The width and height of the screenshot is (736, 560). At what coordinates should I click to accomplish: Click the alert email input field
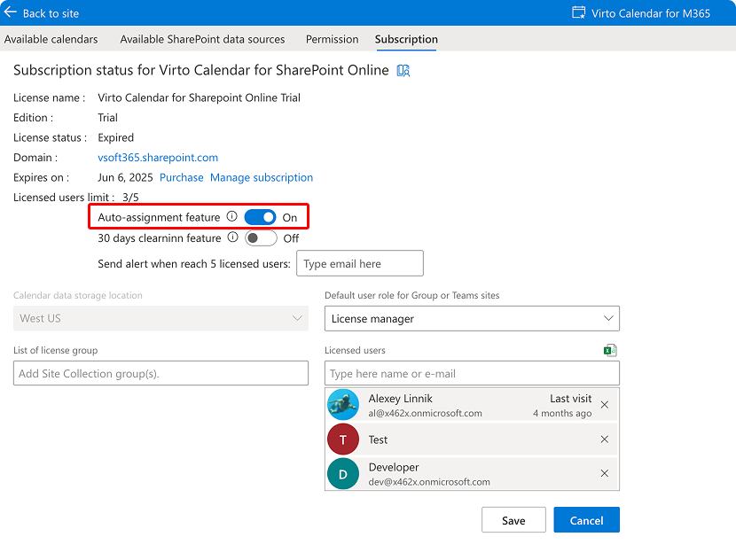pyautogui.click(x=359, y=263)
